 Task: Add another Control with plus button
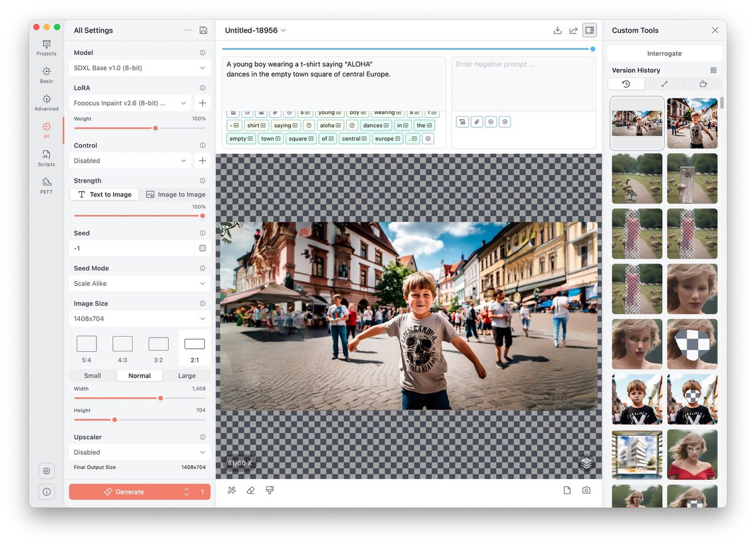[x=202, y=161]
